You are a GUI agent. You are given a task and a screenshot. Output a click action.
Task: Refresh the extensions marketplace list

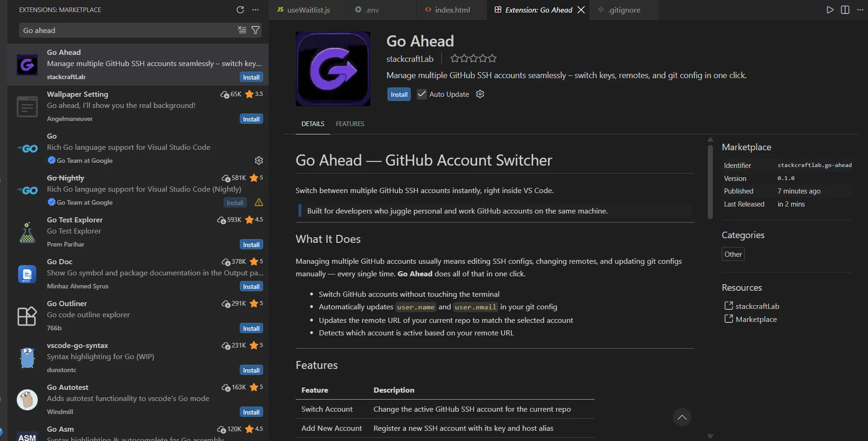pyautogui.click(x=240, y=10)
